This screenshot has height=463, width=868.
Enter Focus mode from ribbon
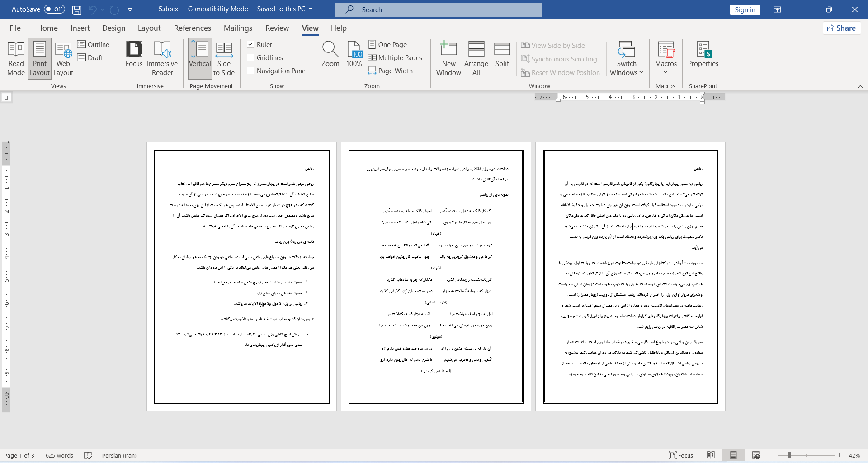pos(134,54)
